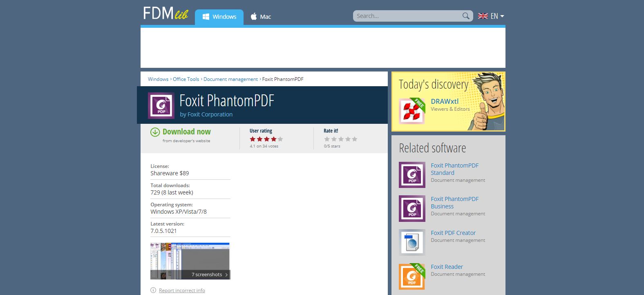Open Foxit PhantomPDF Business link
Screen dimensions: 644x295
click(x=454, y=203)
